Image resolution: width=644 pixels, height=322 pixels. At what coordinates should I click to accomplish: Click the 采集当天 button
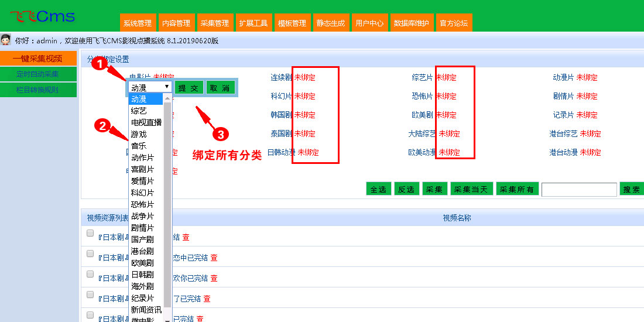pyautogui.click(x=471, y=189)
